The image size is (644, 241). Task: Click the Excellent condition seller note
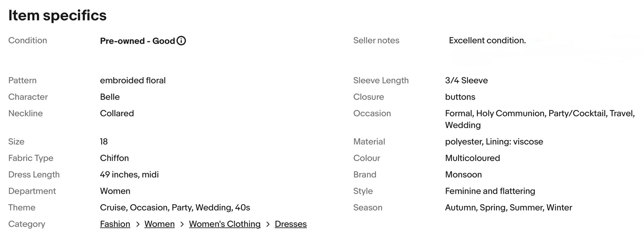point(487,40)
